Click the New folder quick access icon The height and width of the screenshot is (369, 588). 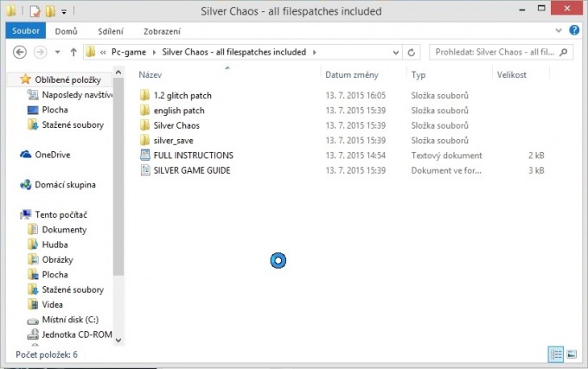(50, 11)
